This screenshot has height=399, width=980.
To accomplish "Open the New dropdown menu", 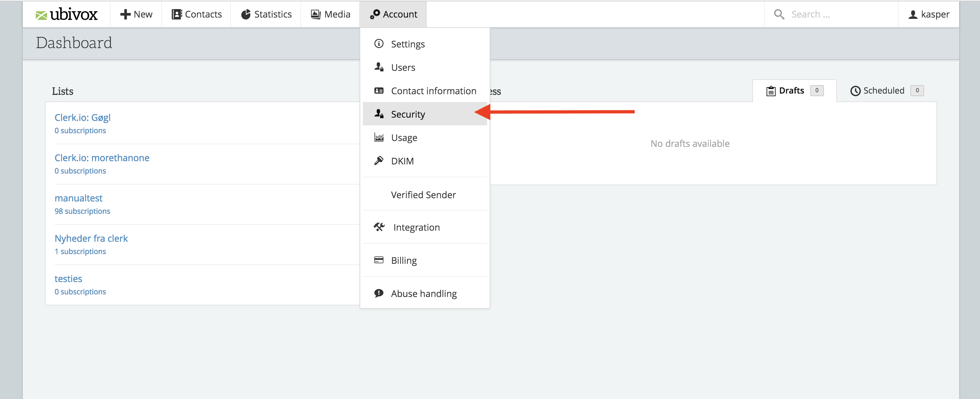I will (x=136, y=14).
